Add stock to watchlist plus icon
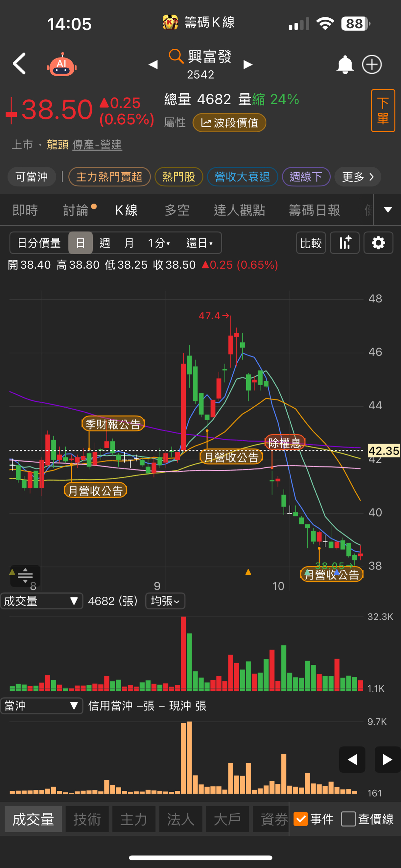This screenshot has height=868, width=401. (x=372, y=64)
